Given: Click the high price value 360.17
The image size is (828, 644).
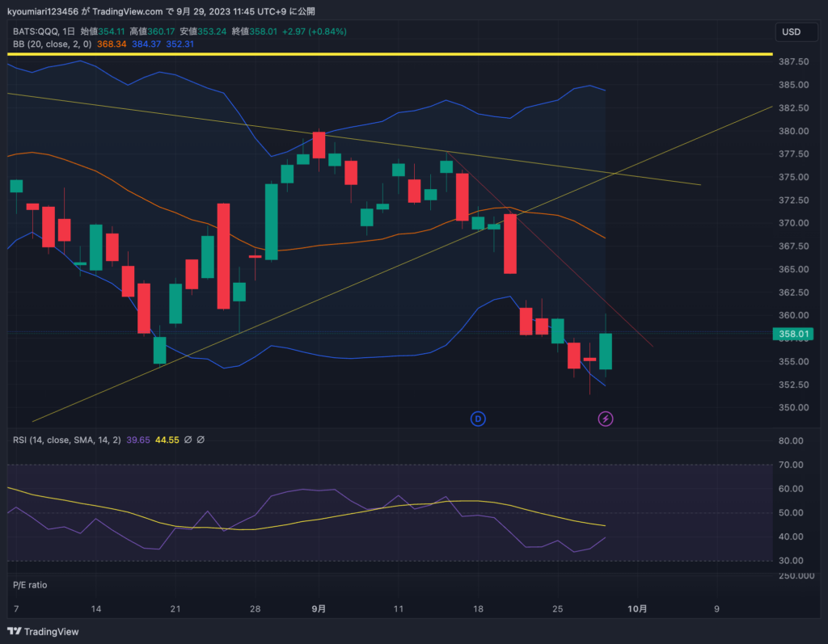Looking at the screenshot, I should tap(161, 32).
